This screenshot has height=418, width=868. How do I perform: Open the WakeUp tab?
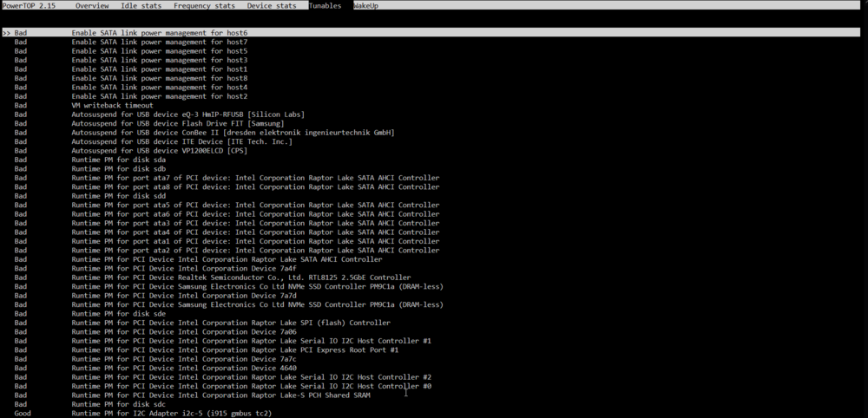(366, 5)
